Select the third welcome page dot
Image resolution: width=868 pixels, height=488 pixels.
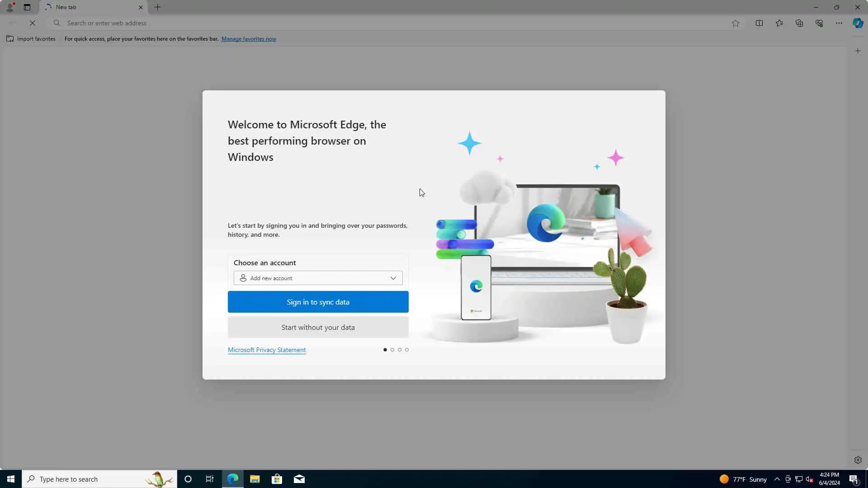click(400, 350)
